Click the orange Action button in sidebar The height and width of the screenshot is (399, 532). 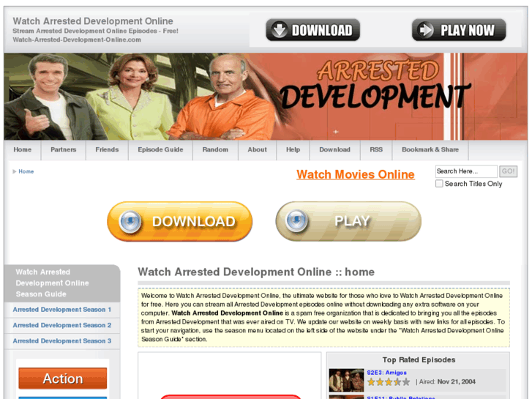[x=63, y=379]
